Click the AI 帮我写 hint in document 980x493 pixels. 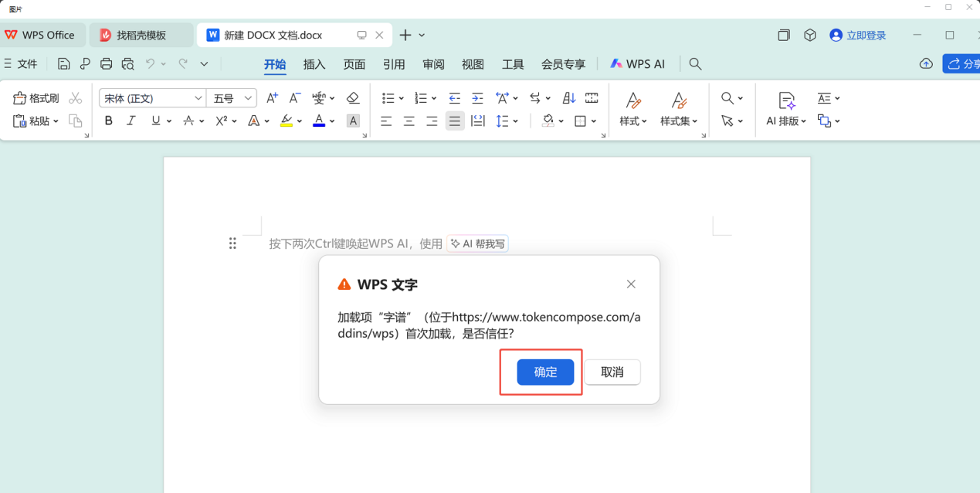pyautogui.click(x=478, y=243)
